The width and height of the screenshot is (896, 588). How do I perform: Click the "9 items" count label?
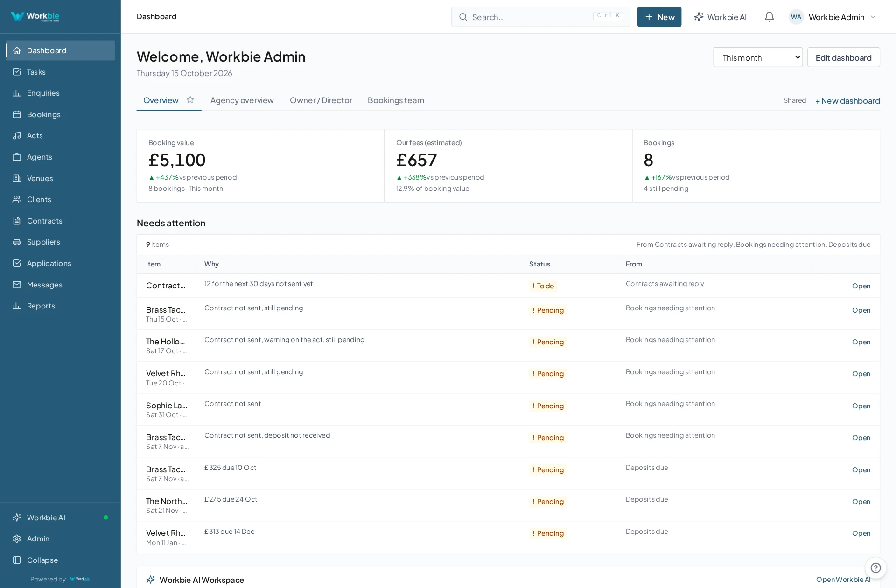[157, 245]
